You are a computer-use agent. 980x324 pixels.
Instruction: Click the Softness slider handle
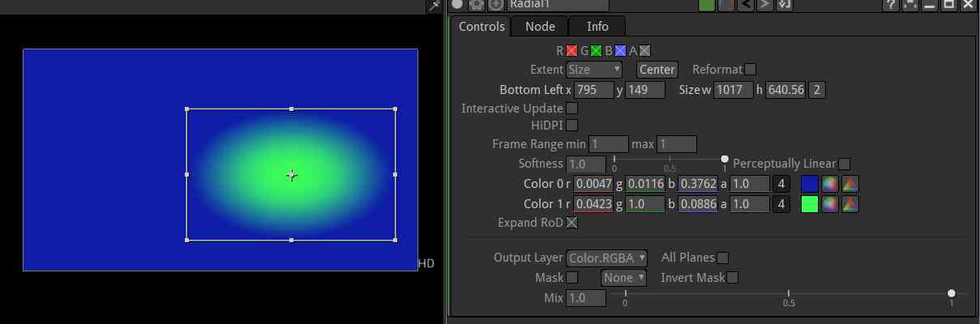(725, 160)
